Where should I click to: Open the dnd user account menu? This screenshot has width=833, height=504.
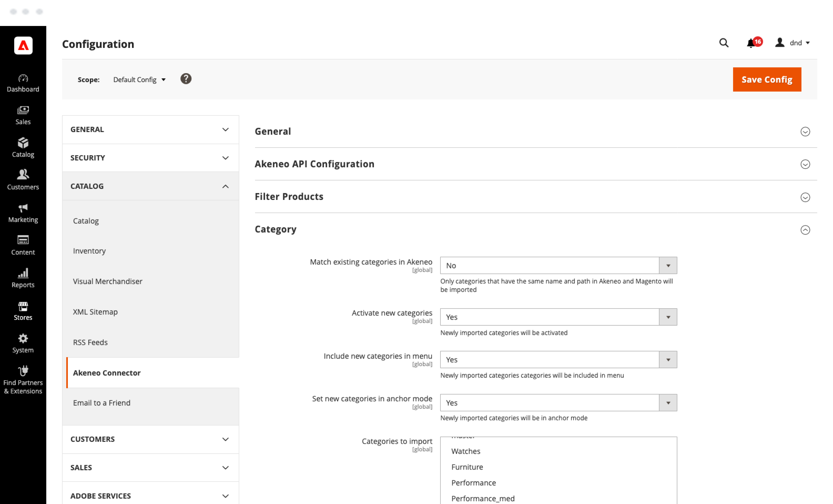click(792, 43)
